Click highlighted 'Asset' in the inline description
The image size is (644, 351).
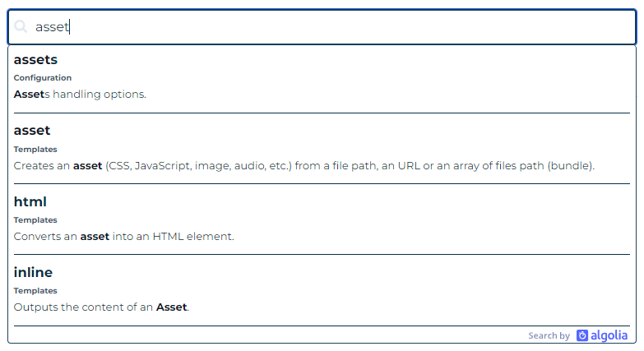click(x=172, y=307)
